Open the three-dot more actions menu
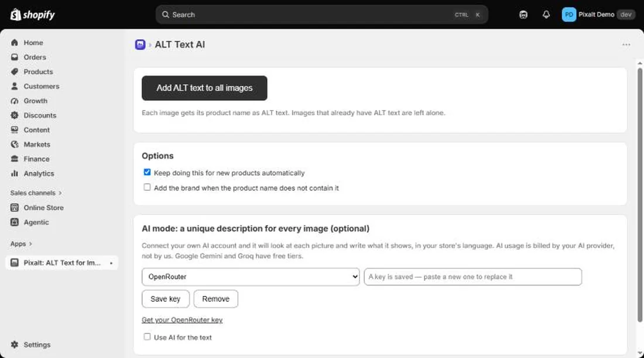 point(626,44)
